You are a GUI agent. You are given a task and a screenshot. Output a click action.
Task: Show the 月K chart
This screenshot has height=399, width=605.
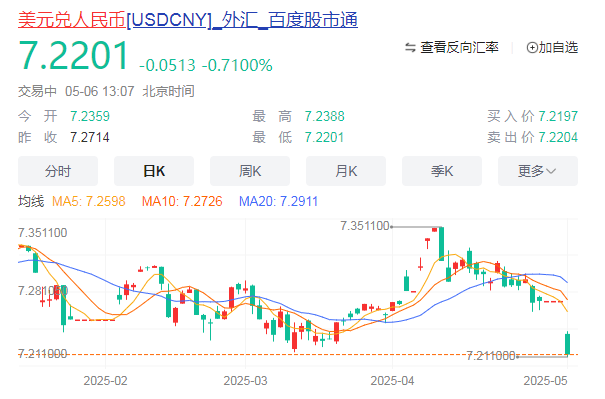pyautogui.click(x=346, y=171)
